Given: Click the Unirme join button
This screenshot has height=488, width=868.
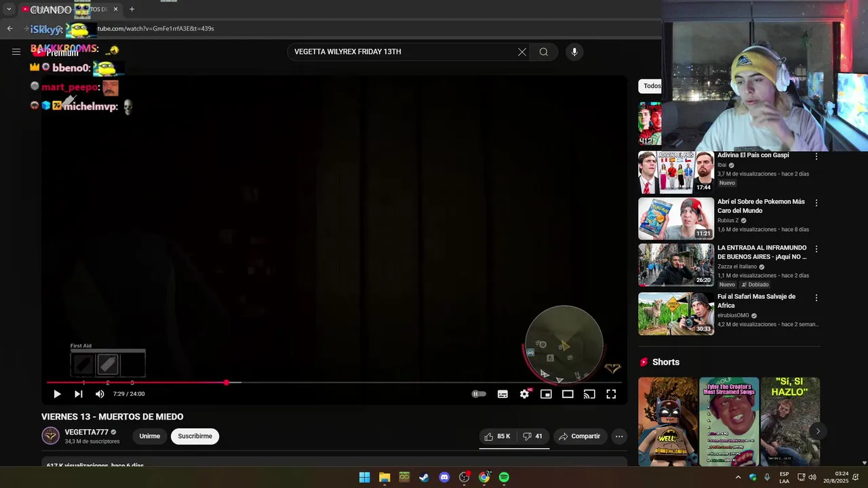Looking at the screenshot, I should [x=150, y=436].
